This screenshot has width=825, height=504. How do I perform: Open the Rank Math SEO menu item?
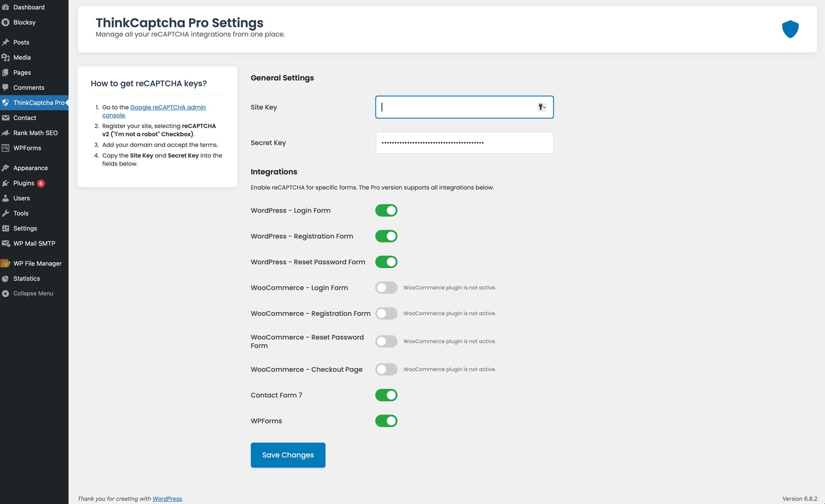tap(35, 133)
